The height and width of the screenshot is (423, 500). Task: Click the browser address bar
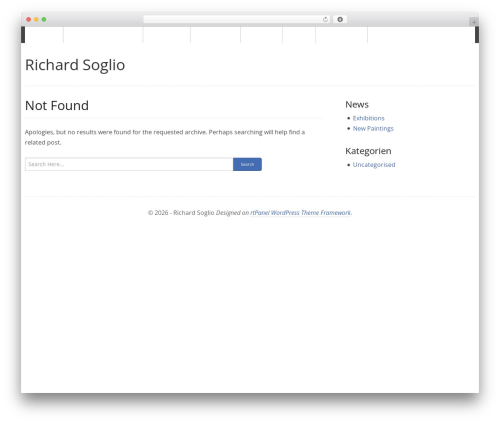click(237, 20)
